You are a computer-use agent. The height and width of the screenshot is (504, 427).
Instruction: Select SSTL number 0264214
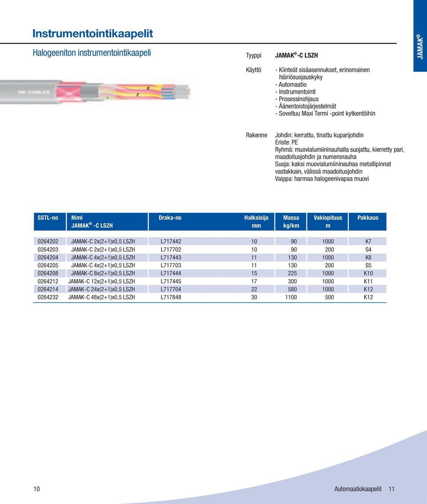(x=48, y=289)
